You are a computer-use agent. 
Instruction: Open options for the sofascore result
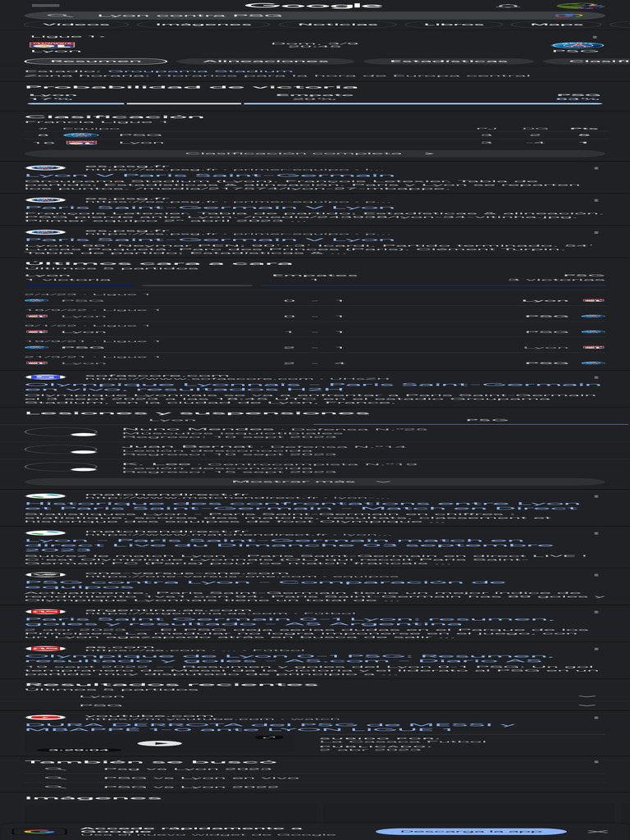[596, 377]
